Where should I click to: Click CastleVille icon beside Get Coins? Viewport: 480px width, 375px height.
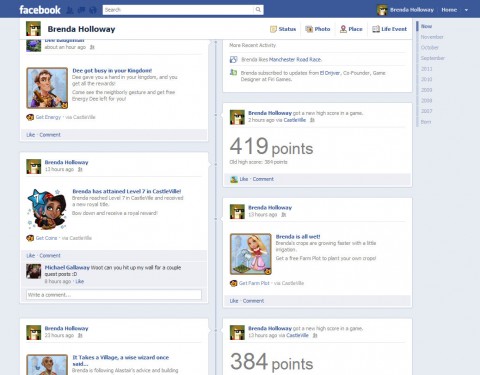pyautogui.click(x=30, y=238)
